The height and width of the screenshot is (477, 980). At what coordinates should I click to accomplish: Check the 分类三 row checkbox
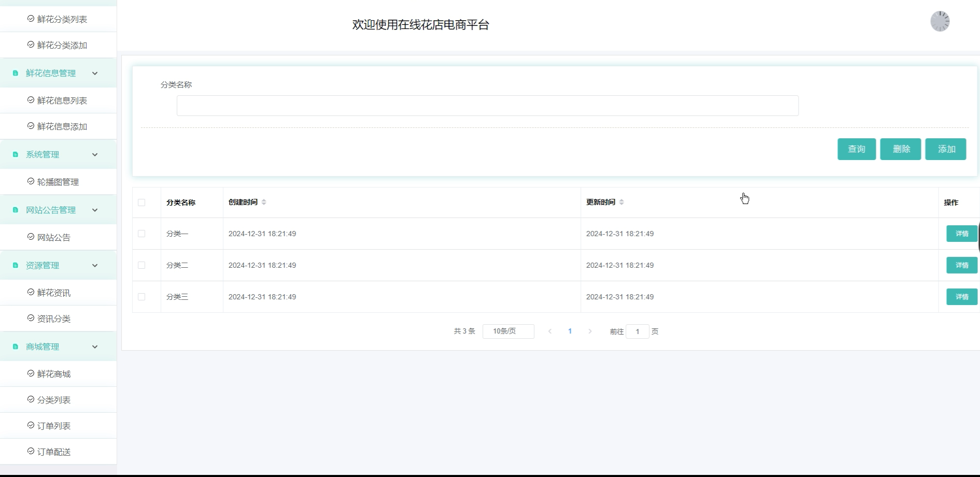[x=141, y=297]
